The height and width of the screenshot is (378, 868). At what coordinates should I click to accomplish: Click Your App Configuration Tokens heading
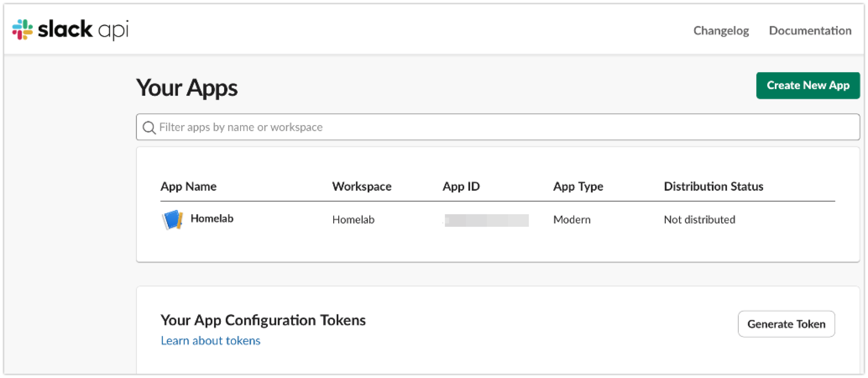263,320
